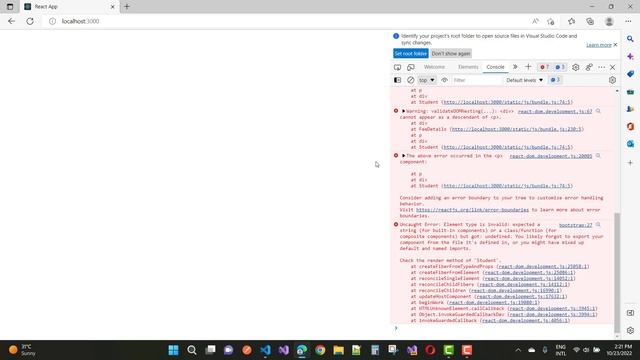Screen dimensions: 640x360
Task: Go back using the browser back arrow
Action: tap(11, 21)
